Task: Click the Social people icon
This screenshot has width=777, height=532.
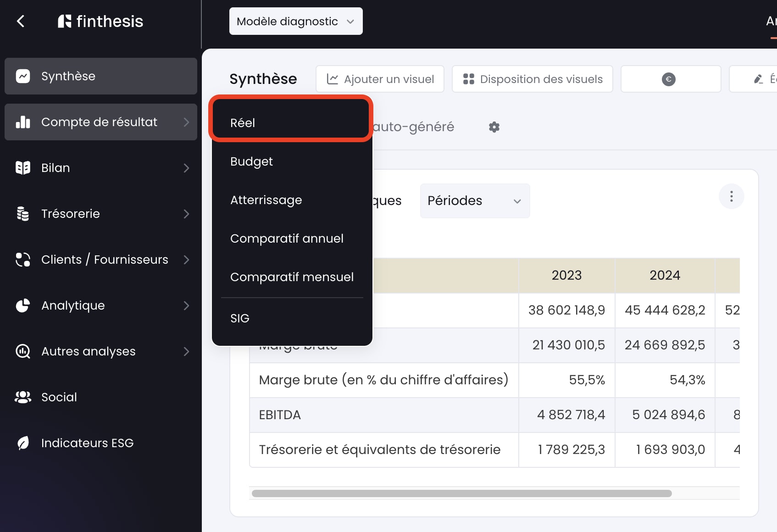Action: pyautogui.click(x=23, y=397)
